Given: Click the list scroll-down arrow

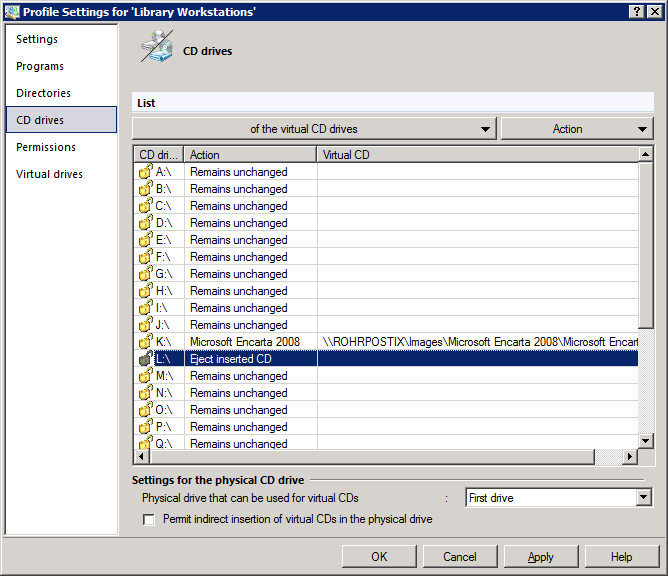Looking at the screenshot, I should point(645,441).
